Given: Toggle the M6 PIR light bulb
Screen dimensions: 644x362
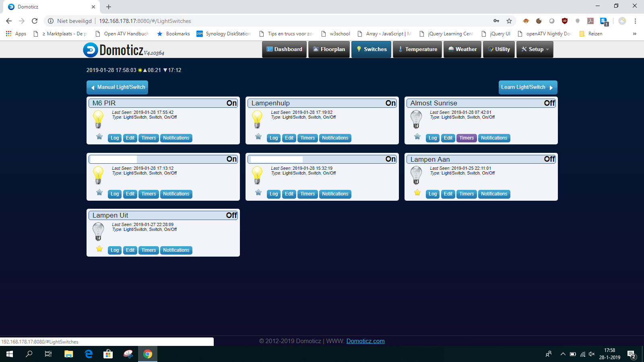Looking at the screenshot, I should click(x=98, y=119).
